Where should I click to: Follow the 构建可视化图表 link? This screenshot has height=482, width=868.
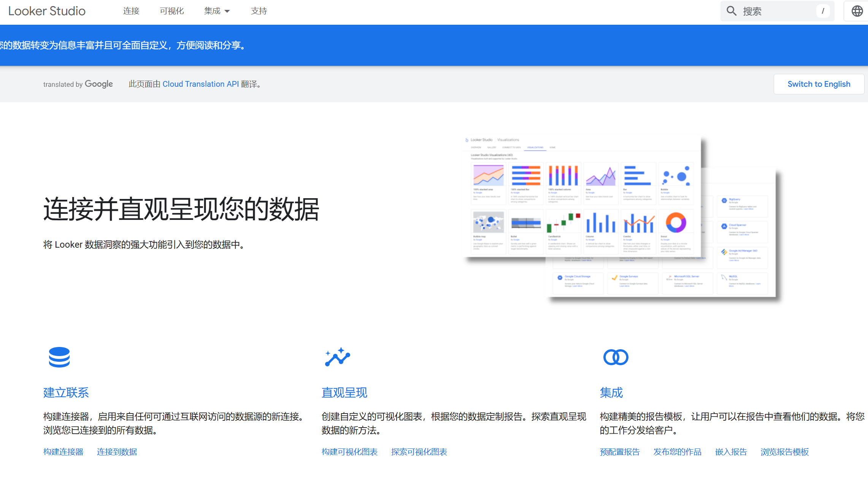(349, 452)
